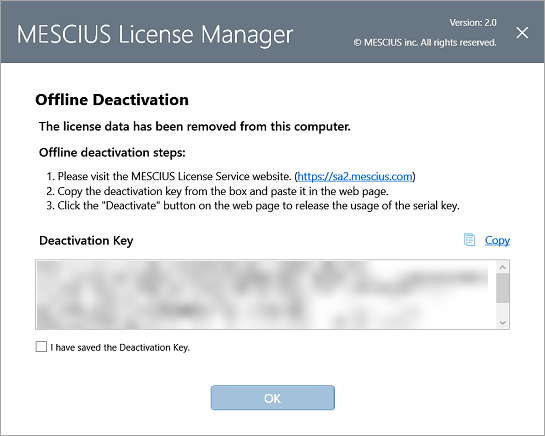Click step 3 about the Deactivate button

coord(253,205)
